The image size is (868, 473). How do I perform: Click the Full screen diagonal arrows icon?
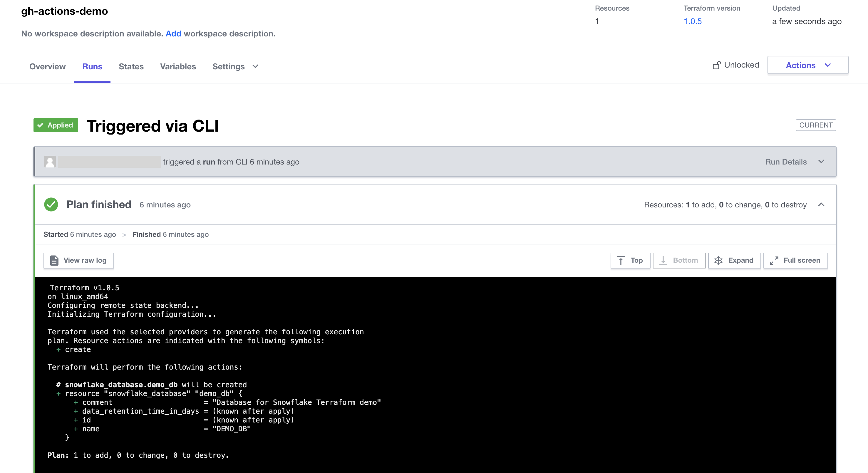click(x=774, y=260)
